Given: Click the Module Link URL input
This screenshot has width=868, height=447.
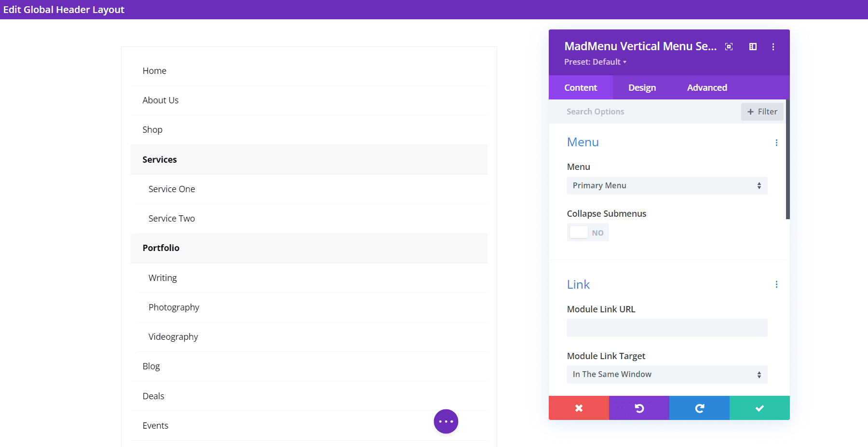Looking at the screenshot, I should click(667, 328).
